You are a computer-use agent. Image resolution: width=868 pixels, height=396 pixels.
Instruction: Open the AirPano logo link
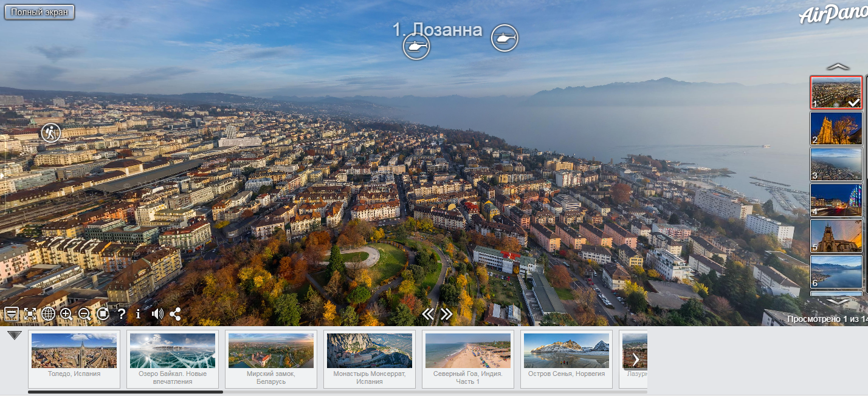(x=833, y=15)
